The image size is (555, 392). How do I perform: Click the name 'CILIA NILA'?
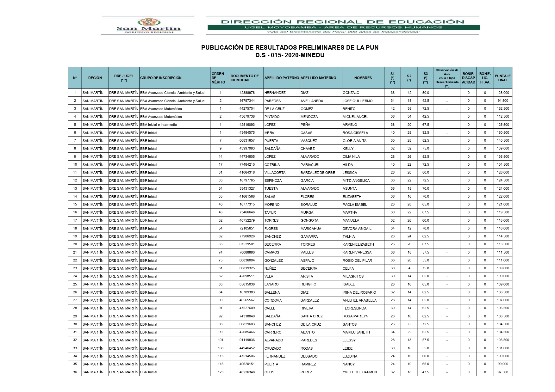[351, 156]
